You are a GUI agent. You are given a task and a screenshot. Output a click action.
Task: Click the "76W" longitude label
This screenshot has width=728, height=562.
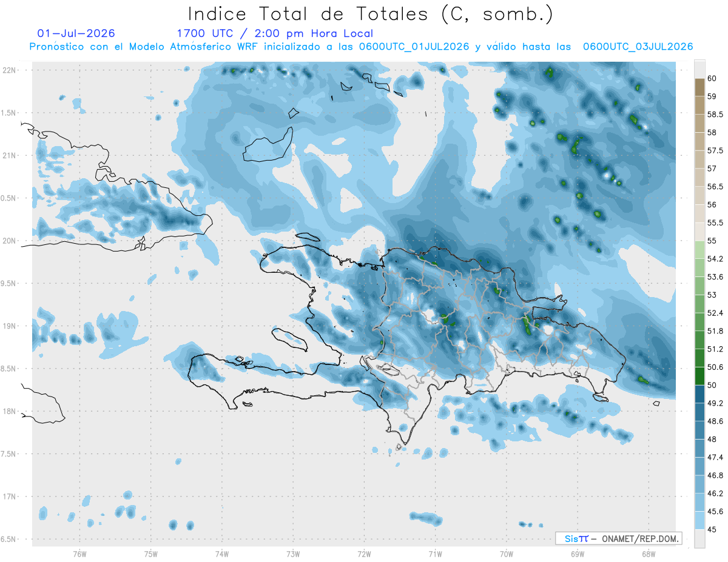[79, 554]
